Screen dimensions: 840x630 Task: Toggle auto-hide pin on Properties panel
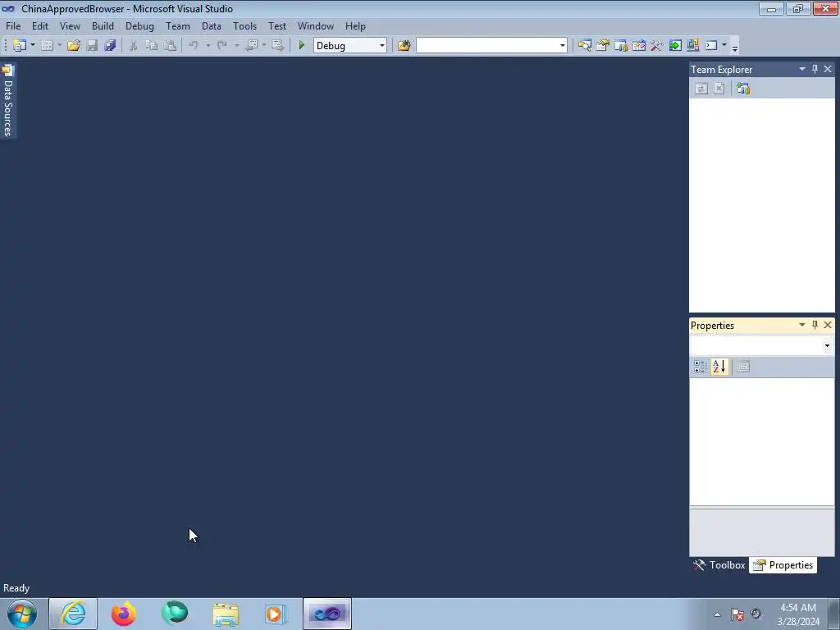pos(815,325)
